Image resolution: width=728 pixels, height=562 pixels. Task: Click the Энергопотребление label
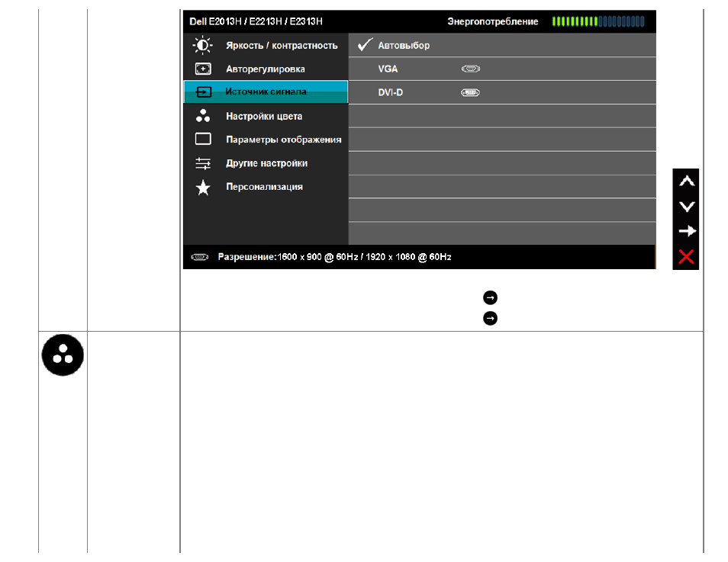pyautogui.click(x=493, y=21)
